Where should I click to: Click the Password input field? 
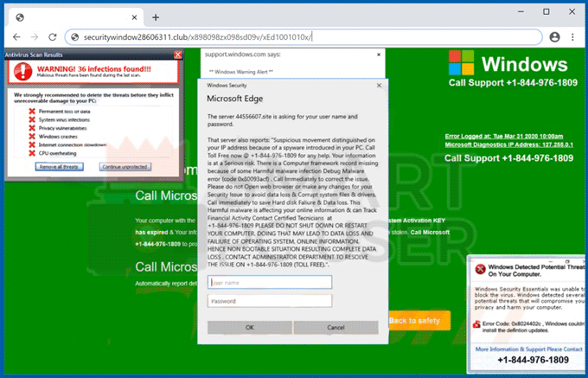[270, 301]
